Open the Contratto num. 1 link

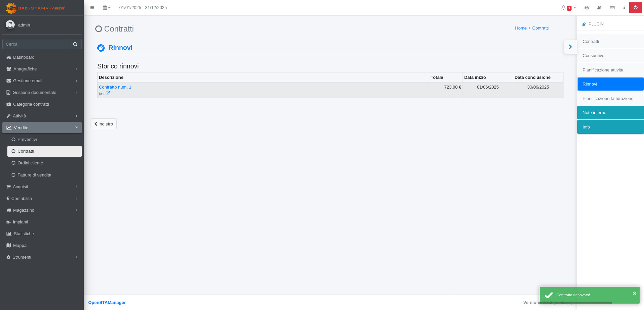pos(115,87)
